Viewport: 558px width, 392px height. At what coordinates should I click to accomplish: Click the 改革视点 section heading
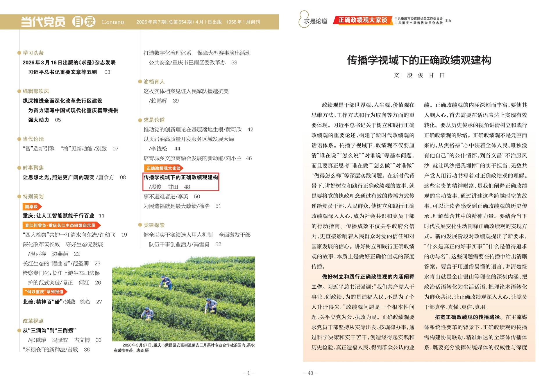33,321
